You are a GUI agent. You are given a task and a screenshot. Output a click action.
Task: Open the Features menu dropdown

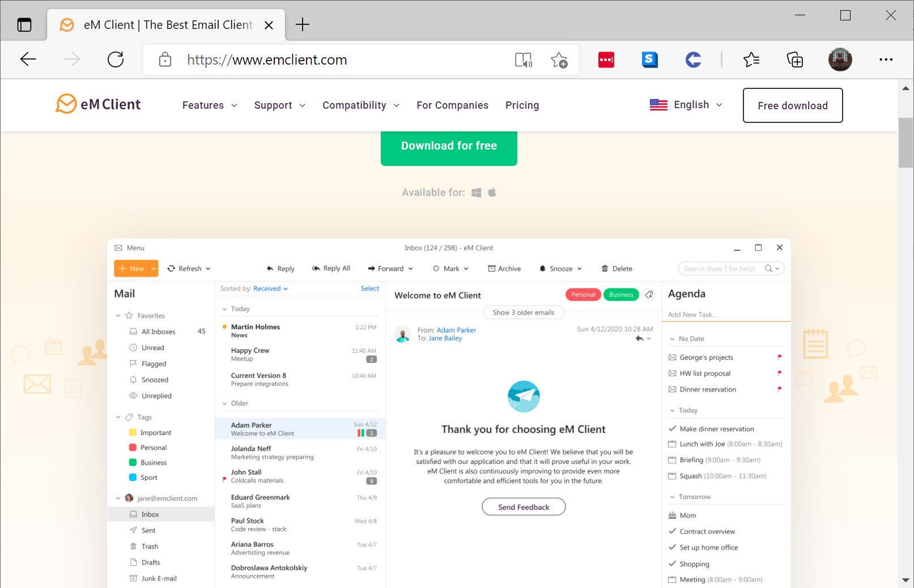point(210,105)
